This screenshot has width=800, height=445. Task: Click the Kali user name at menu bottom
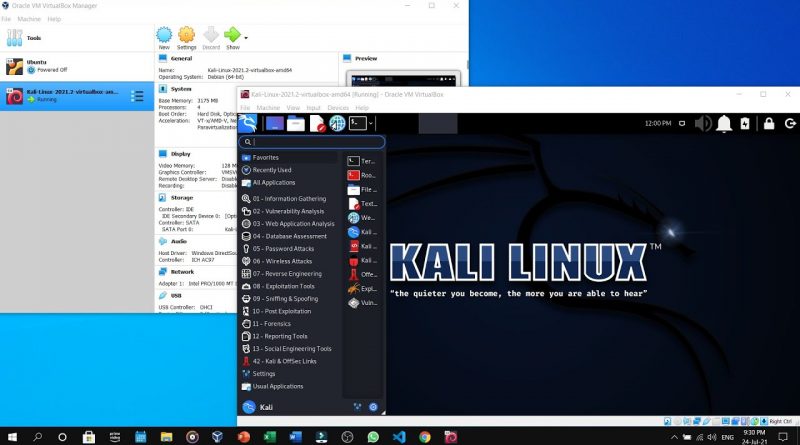266,407
